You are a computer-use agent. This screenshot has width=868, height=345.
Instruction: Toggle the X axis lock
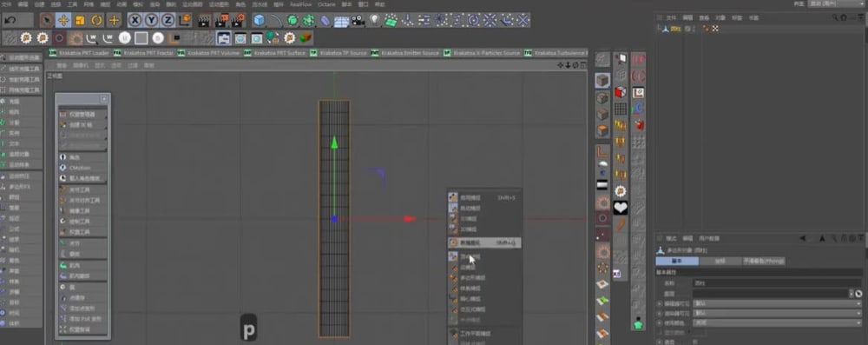coord(135,21)
